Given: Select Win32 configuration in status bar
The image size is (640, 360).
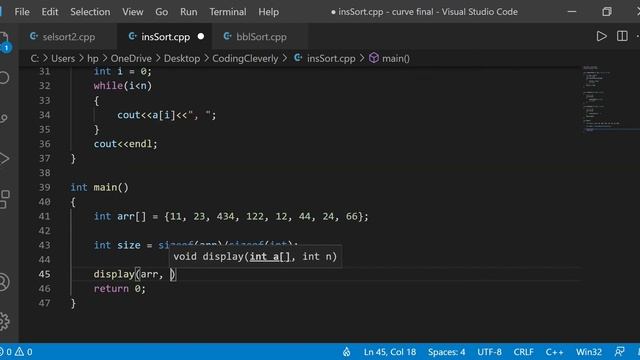Looking at the screenshot, I should coord(589,352).
